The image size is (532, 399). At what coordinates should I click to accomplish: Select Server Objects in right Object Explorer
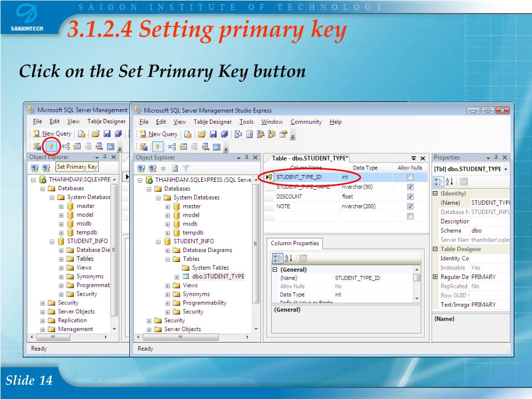[182, 329]
